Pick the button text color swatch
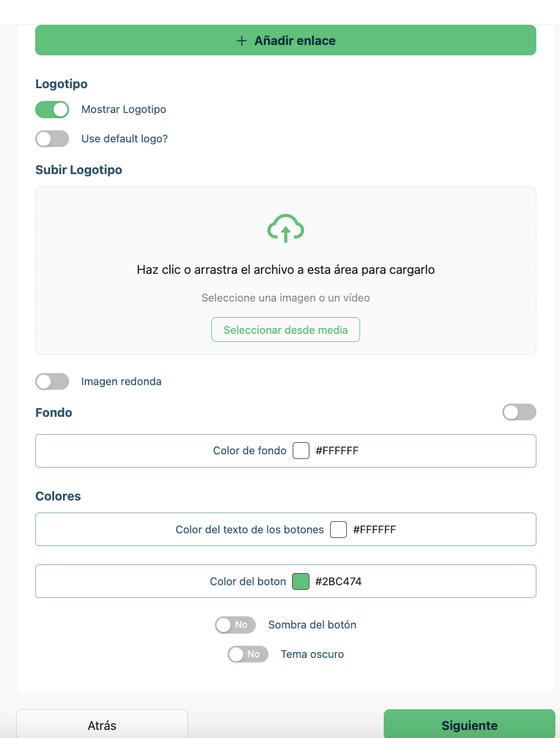Screen dimensions: 560x738 click(339, 529)
